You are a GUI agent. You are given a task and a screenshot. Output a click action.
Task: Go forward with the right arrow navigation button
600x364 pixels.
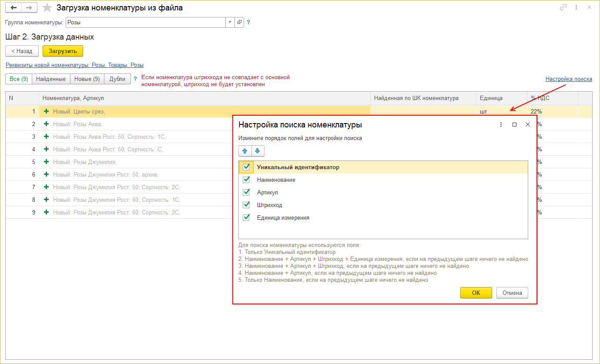(x=29, y=8)
